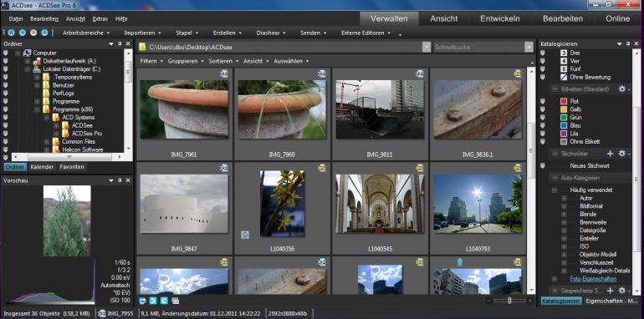644x319 pixels.
Task: Click the Computer icon in folder tree
Action: tap(28, 53)
